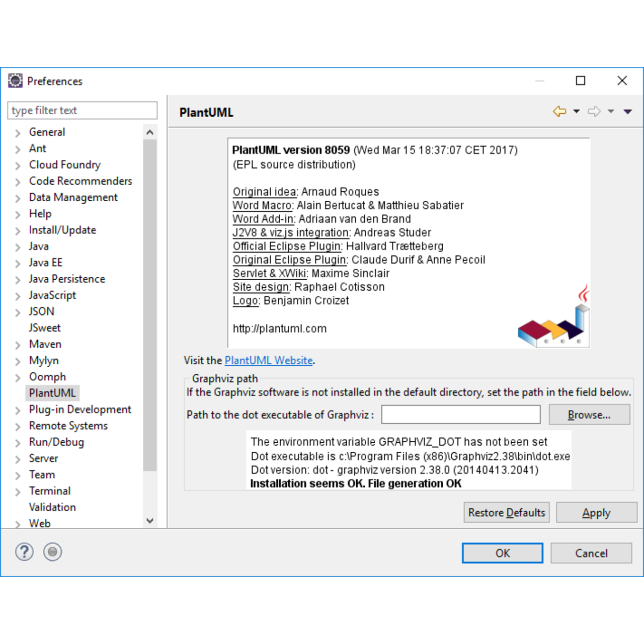Screen dimensions: 644x644
Task: Click the Browse... button
Action: click(x=589, y=415)
